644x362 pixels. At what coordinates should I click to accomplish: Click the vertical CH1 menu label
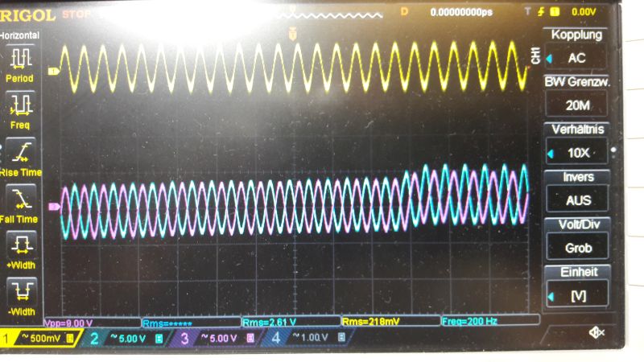click(535, 56)
